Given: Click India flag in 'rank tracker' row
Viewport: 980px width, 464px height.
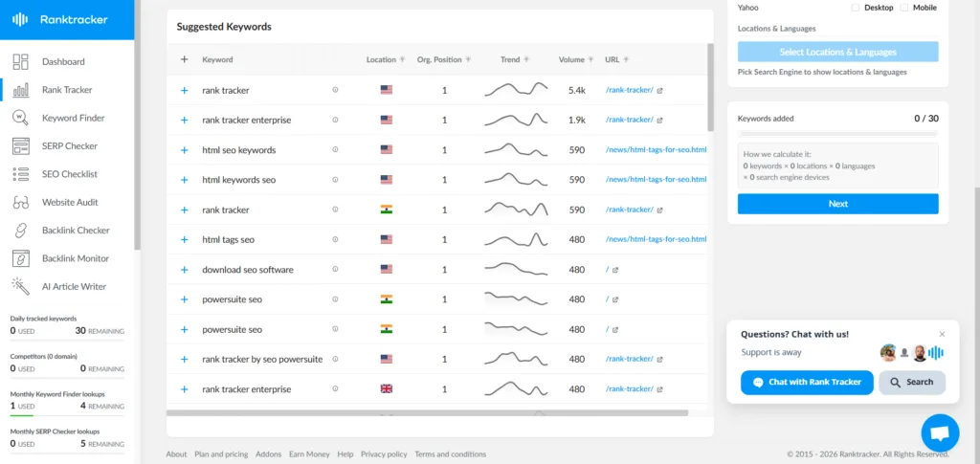Looking at the screenshot, I should (x=387, y=210).
